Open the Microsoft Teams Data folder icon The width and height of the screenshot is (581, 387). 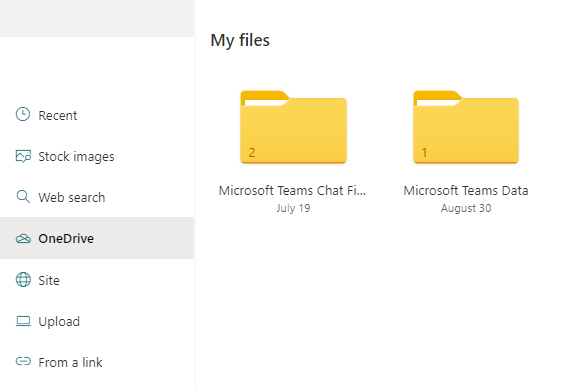click(466, 127)
